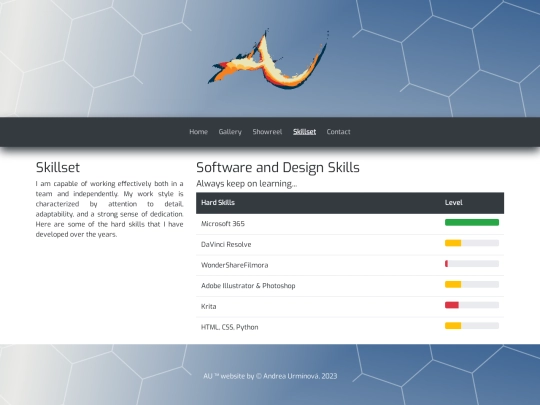Screen dimensions: 540x405
Task: Click the Adobe Illustrator & Photoshop level bar
Action: (472, 284)
